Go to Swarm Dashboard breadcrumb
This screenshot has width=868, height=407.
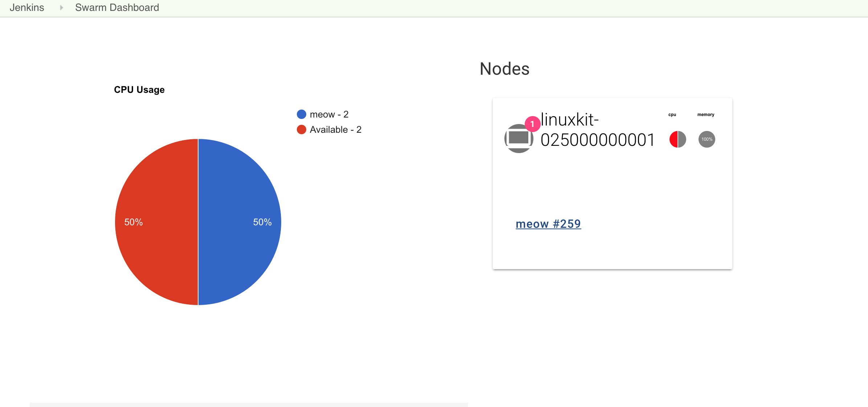tap(117, 8)
